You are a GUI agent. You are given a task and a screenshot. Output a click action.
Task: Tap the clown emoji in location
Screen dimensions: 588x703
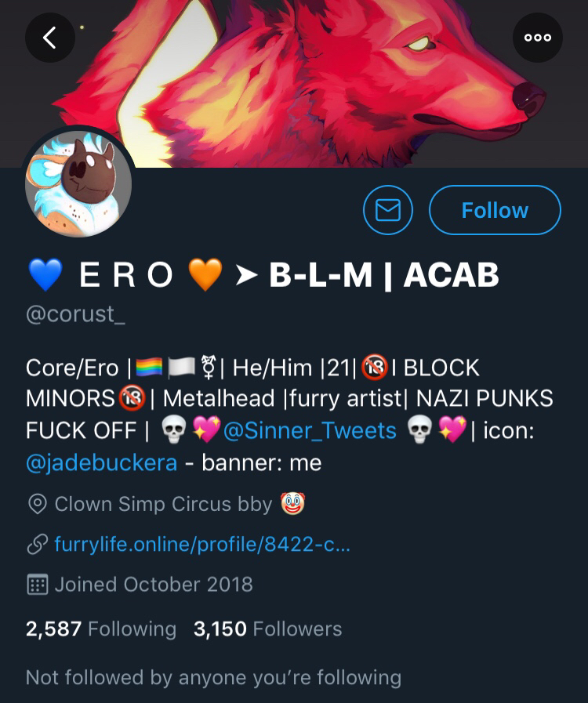[x=293, y=503]
